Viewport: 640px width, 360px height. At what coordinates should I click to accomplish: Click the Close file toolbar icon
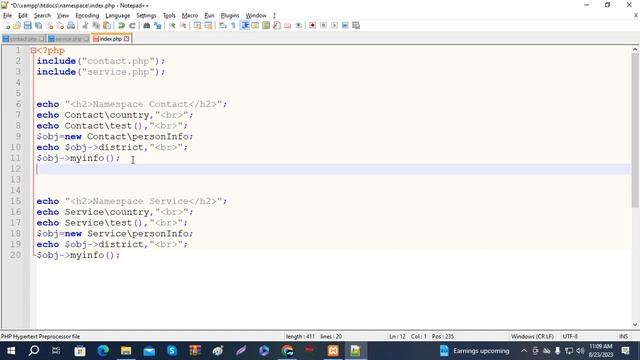pos(50,25)
